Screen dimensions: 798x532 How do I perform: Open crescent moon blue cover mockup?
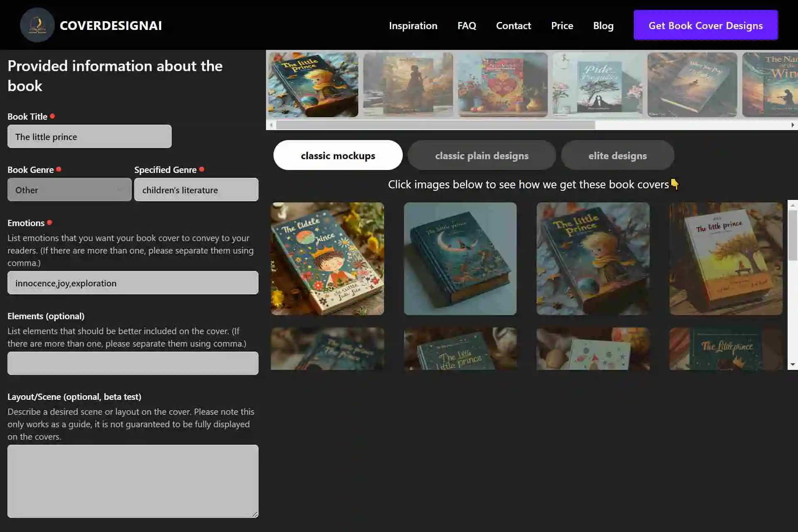coord(460,259)
